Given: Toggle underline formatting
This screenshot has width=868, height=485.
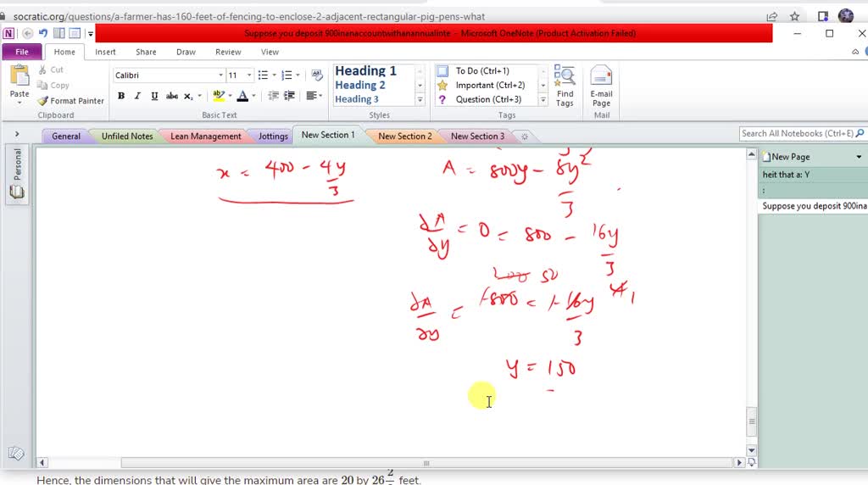Looking at the screenshot, I should pos(154,97).
